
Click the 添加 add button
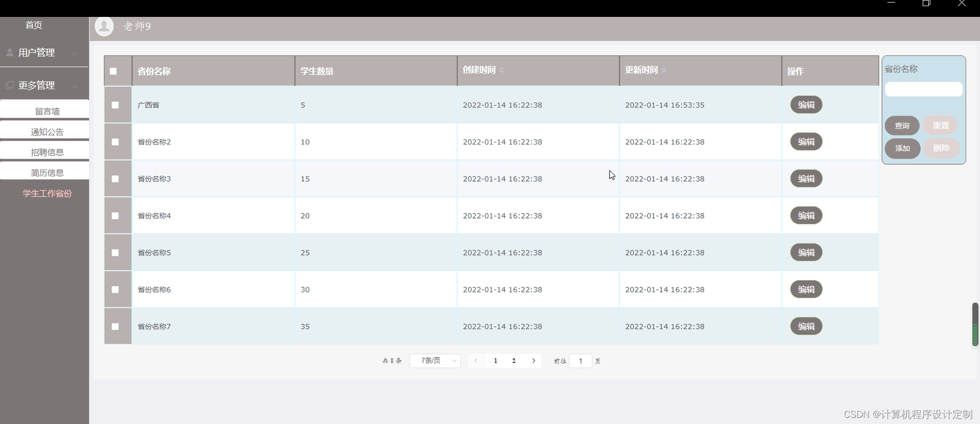tap(903, 149)
